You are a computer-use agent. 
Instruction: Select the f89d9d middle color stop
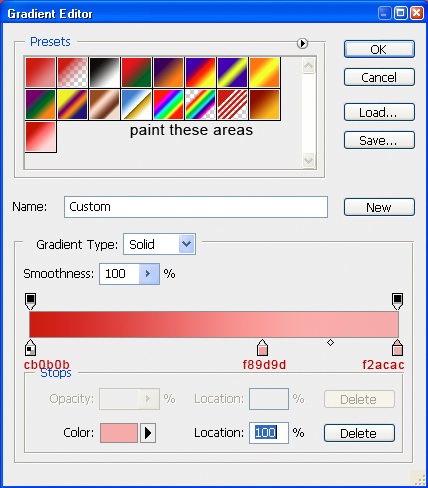pos(263,348)
